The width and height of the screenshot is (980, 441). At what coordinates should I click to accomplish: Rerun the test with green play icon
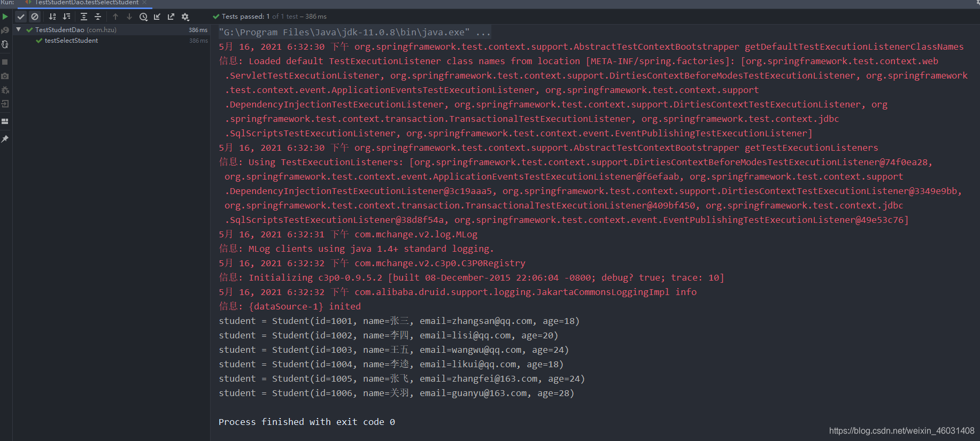coord(5,17)
